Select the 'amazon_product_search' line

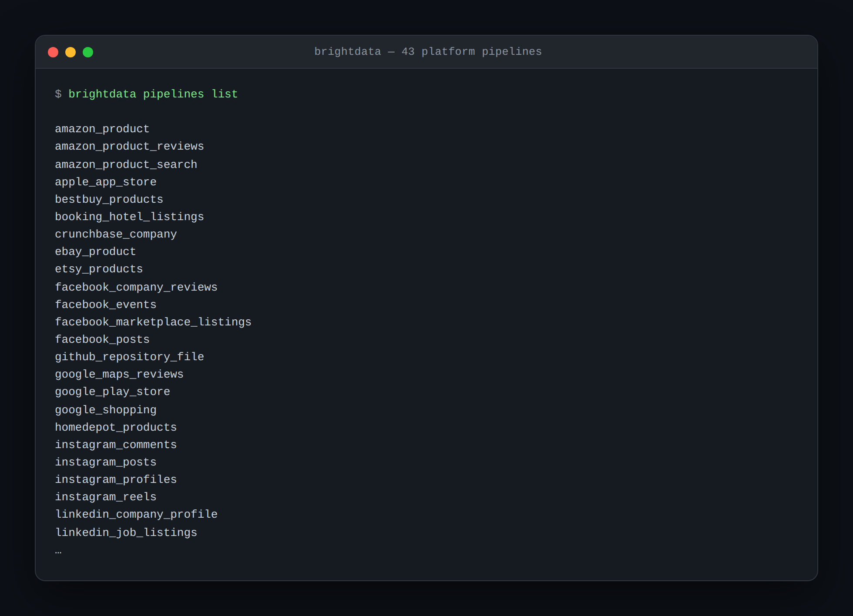[126, 164]
